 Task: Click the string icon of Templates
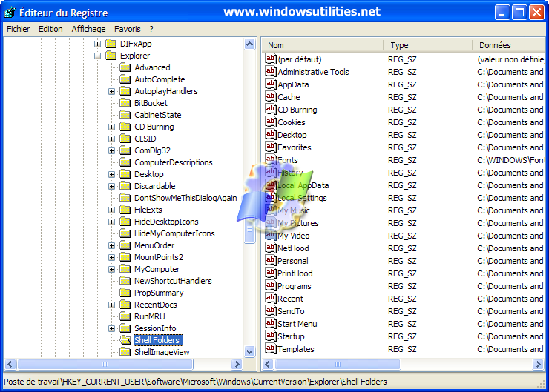click(x=271, y=348)
